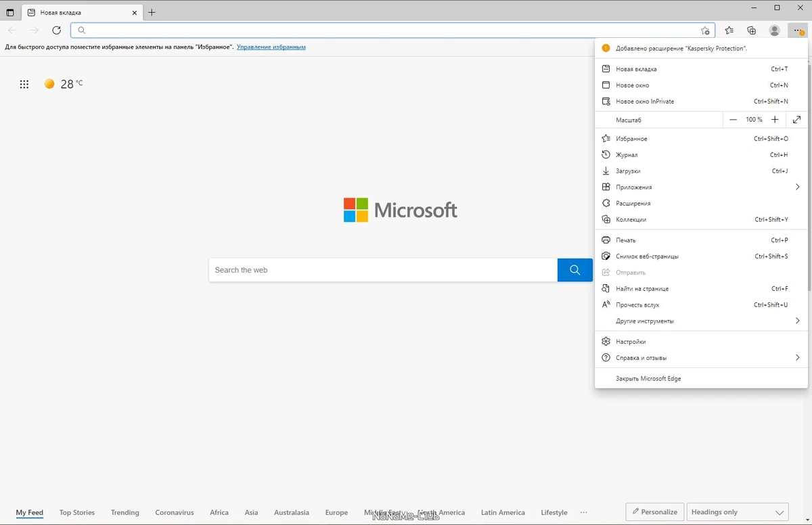Open 'Новое окно InPrivate' from menu
This screenshot has width=812, height=525.
tap(701, 101)
